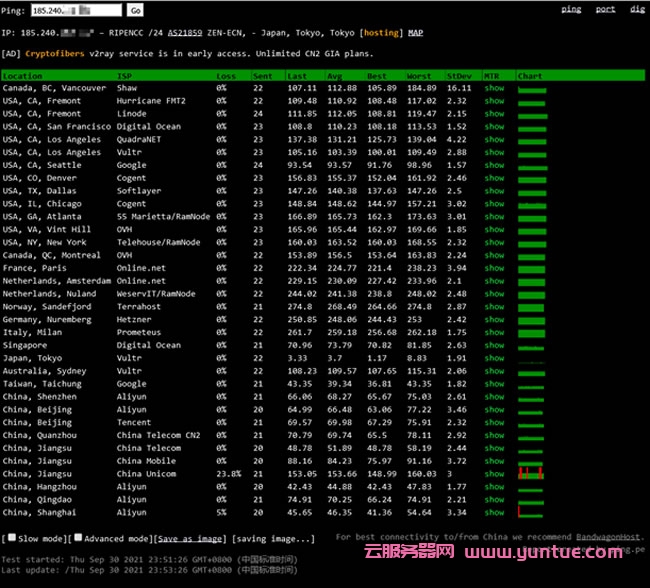Show MTR for Seattle Google row
Viewport: 650px width, 588px height.
[494, 165]
